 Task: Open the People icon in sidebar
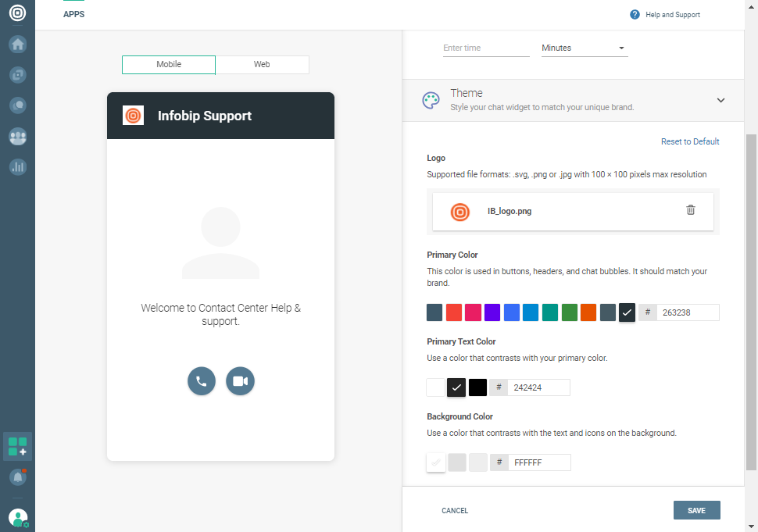17,137
